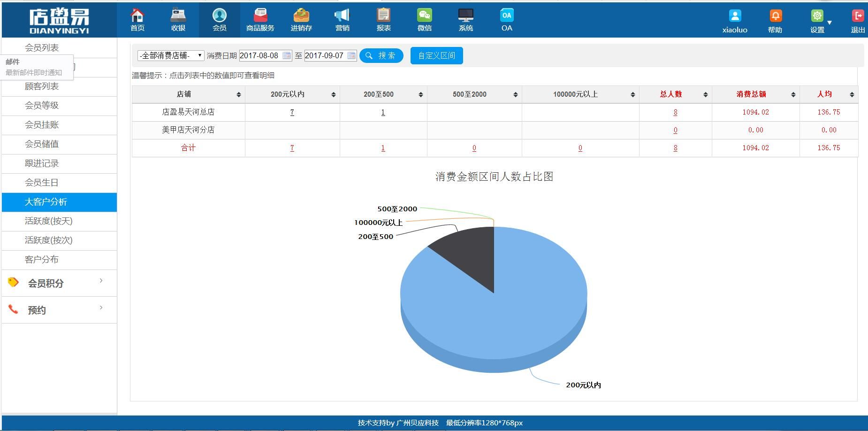The image size is (868, 431).
Task: Expand the 会员积分 section chevron
Action: [x=101, y=281]
